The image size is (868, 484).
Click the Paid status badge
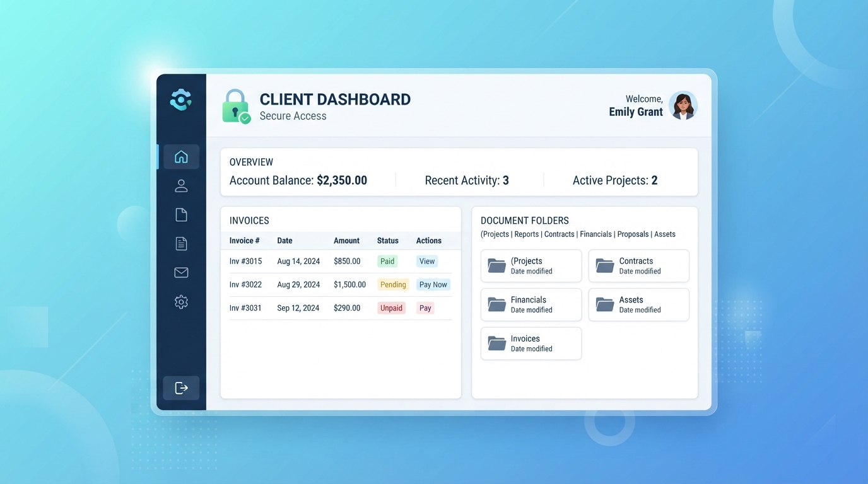coord(387,262)
